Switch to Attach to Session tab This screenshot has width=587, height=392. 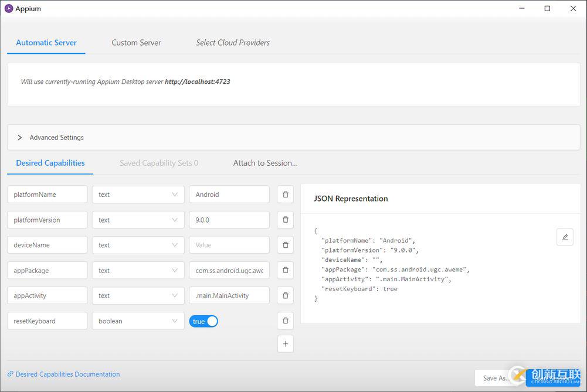pyautogui.click(x=265, y=163)
